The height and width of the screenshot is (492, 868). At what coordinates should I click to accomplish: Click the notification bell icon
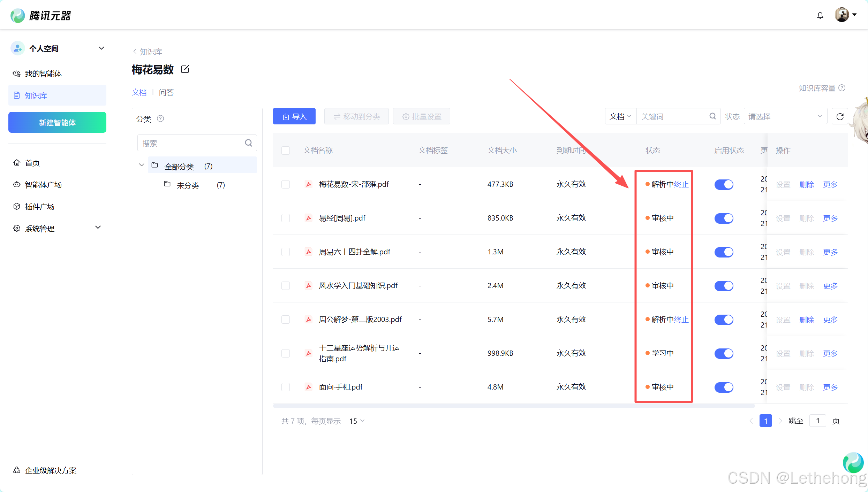(820, 15)
